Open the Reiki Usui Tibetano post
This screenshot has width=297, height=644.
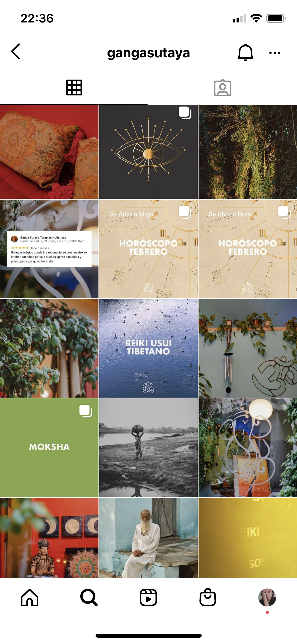click(x=148, y=348)
